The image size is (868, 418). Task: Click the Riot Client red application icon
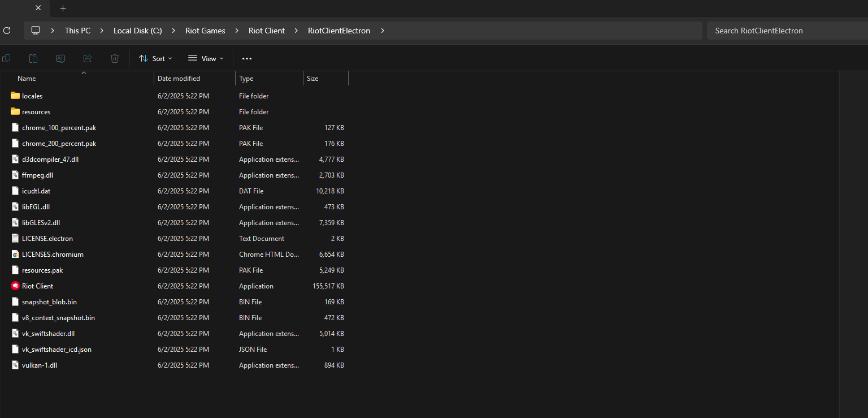click(15, 286)
